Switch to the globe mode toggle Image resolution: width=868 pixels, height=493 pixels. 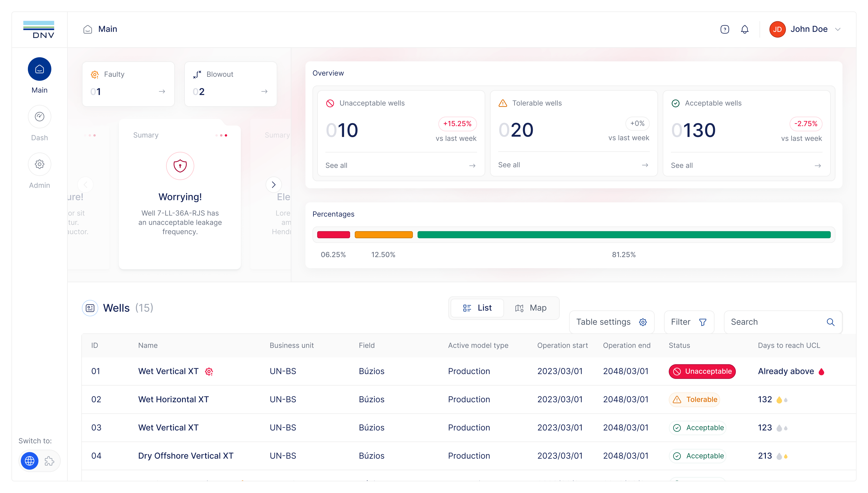pos(30,461)
